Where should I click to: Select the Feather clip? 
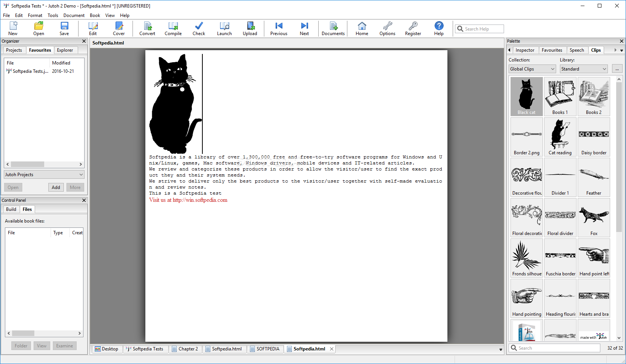[x=594, y=177]
